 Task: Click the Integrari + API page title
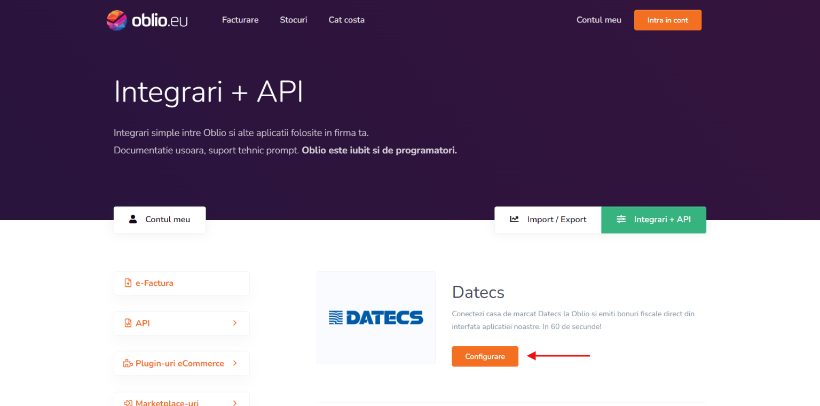[208, 92]
